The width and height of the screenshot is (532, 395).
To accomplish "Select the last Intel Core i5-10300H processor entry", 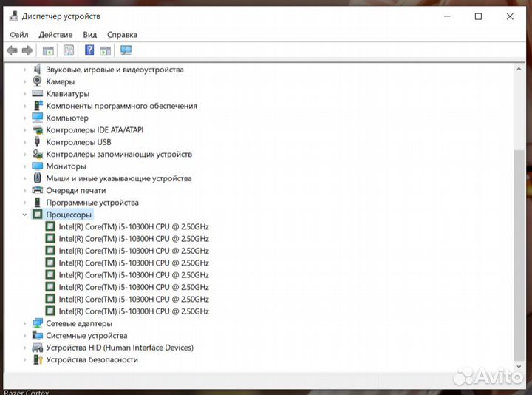I will click(x=133, y=311).
